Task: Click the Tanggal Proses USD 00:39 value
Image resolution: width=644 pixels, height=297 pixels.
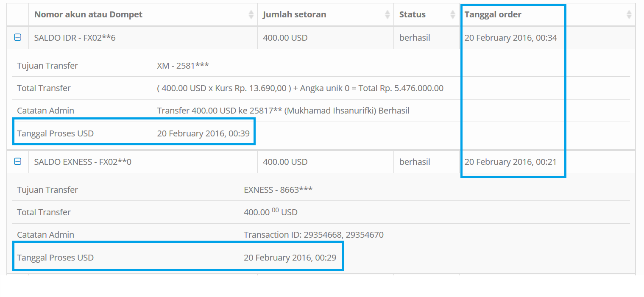Action: click(x=204, y=133)
